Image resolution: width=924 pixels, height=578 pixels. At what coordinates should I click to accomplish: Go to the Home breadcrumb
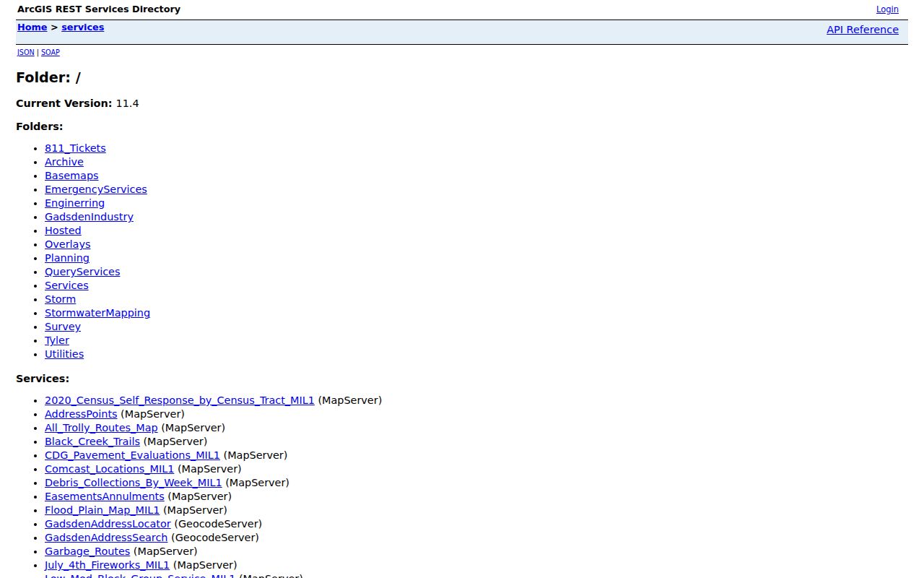(32, 27)
